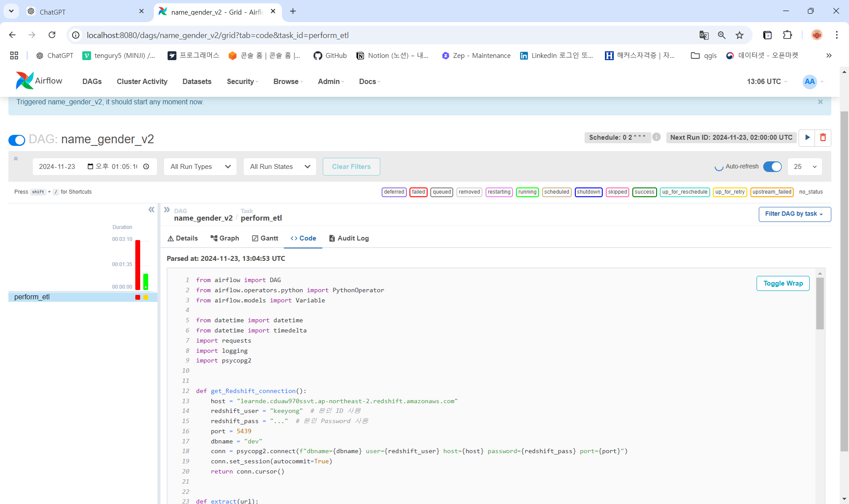Click the red failed run duration bar

point(138,264)
